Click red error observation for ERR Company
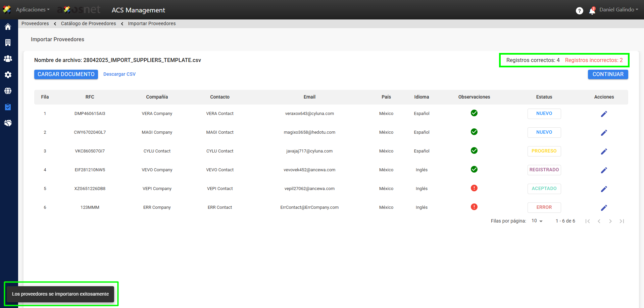 (474, 207)
